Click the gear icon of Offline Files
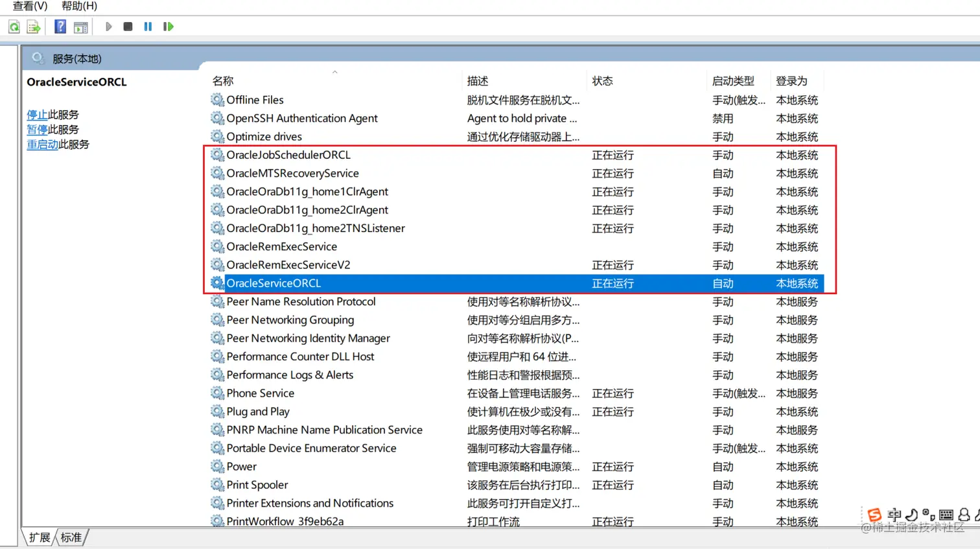This screenshot has width=980, height=549. coord(217,100)
